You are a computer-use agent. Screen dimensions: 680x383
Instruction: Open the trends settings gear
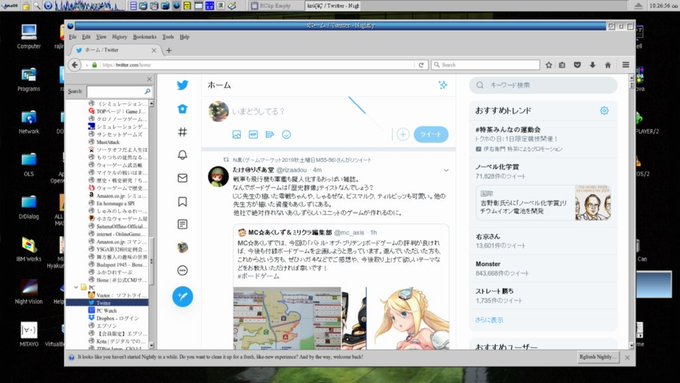[x=604, y=111]
